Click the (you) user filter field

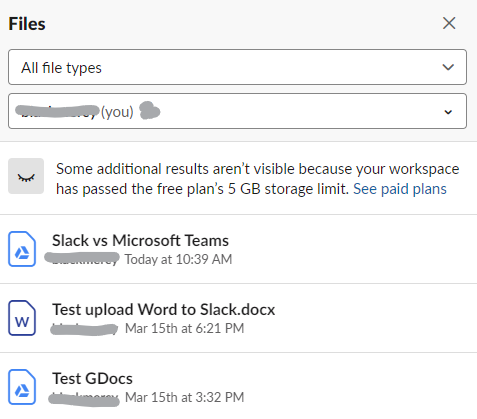(x=237, y=111)
